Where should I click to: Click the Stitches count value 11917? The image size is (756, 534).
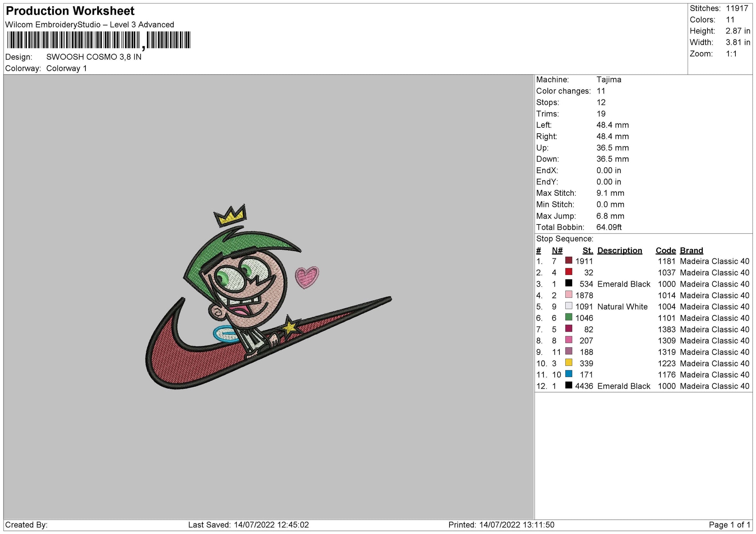(737, 8)
